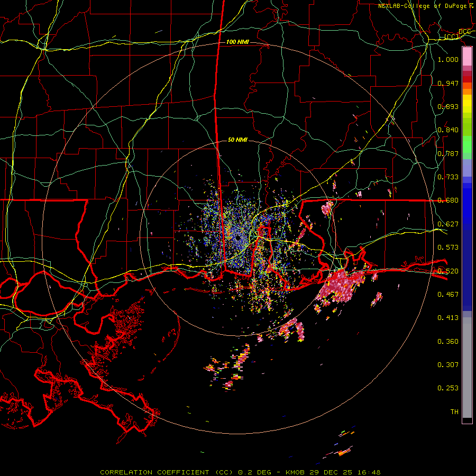Pick the red segment of the color bar
This screenshot has width=476, height=476.
coord(467,79)
